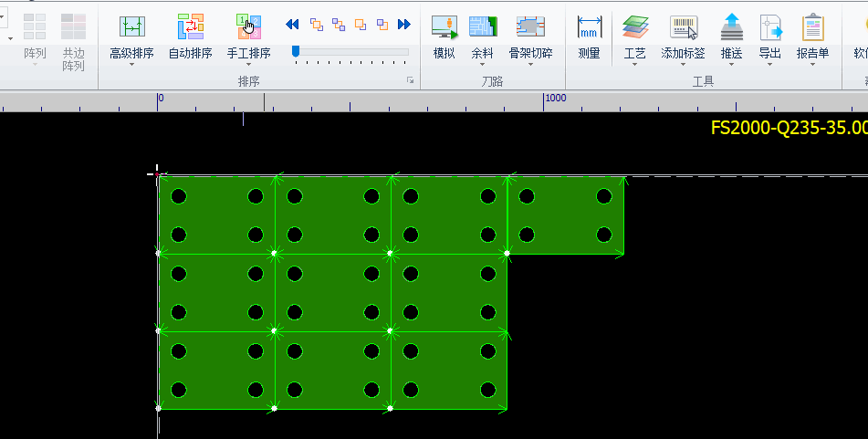This screenshot has width=868, height=439.
Task: Click the 自动排序 auto-sort icon
Action: [x=190, y=27]
